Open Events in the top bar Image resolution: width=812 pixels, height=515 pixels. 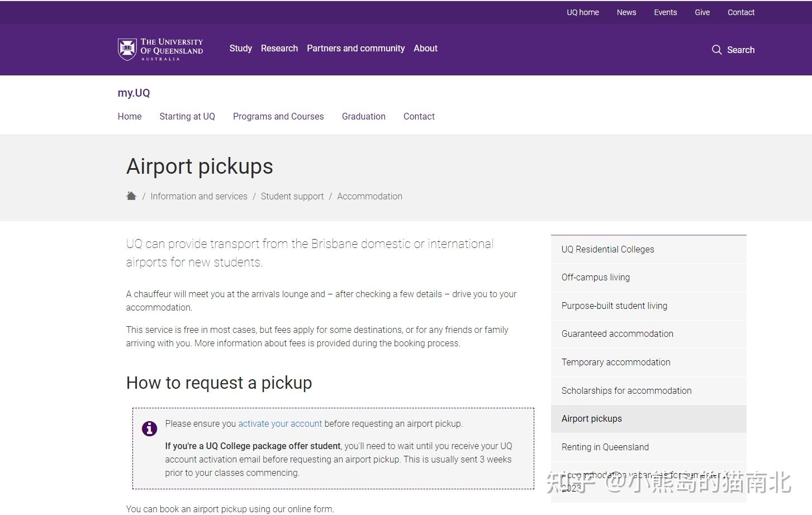665,12
